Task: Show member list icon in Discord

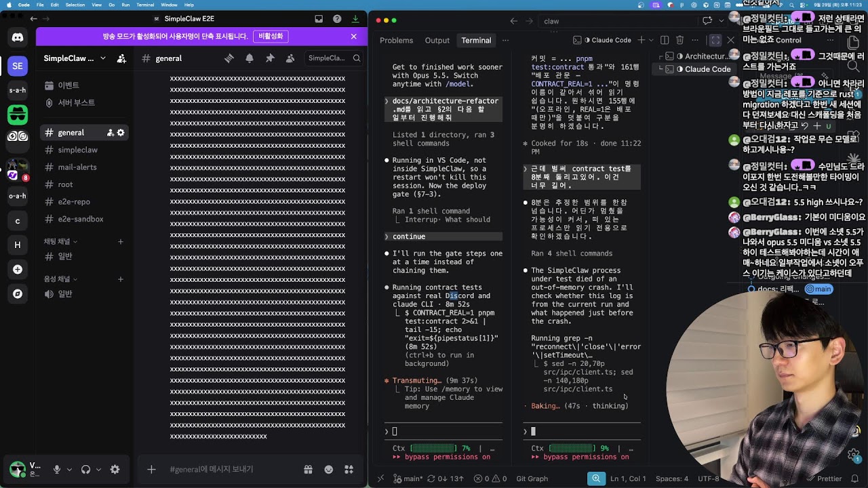Action: 290,58
